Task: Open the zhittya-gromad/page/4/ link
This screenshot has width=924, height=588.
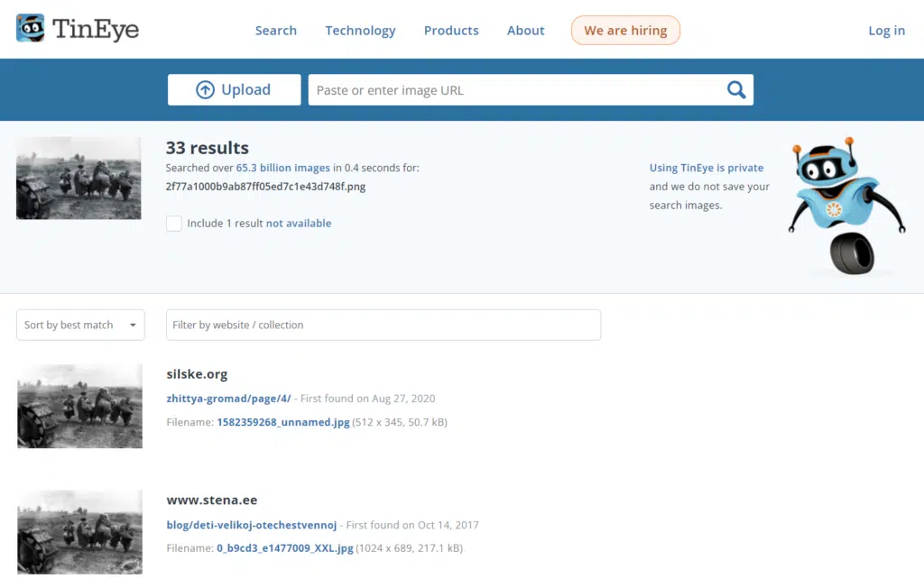Action: tap(228, 399)
